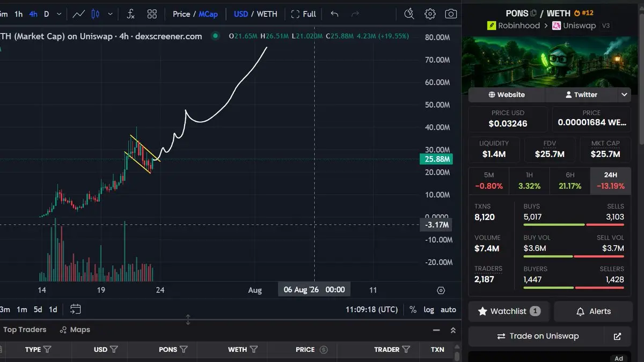644x362 pixels.
Task: Switch the chart to MCap mode
Action: (x=208, y=14)
